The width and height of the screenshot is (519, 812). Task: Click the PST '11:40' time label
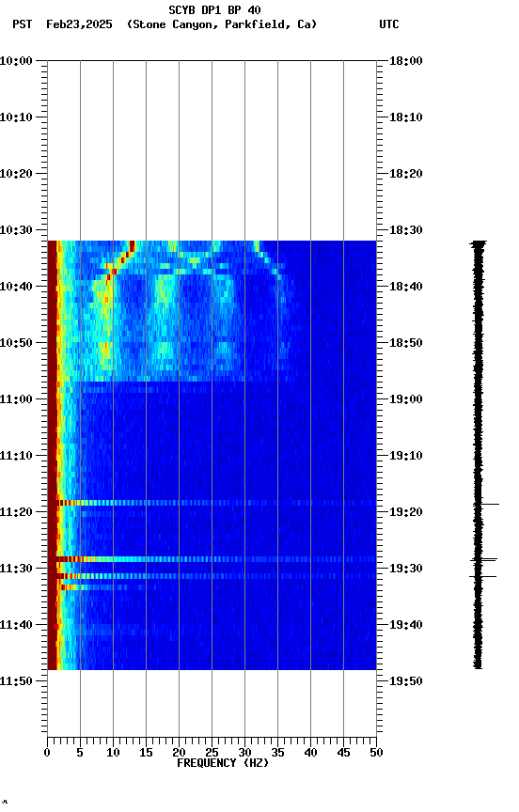pos(16,626)
